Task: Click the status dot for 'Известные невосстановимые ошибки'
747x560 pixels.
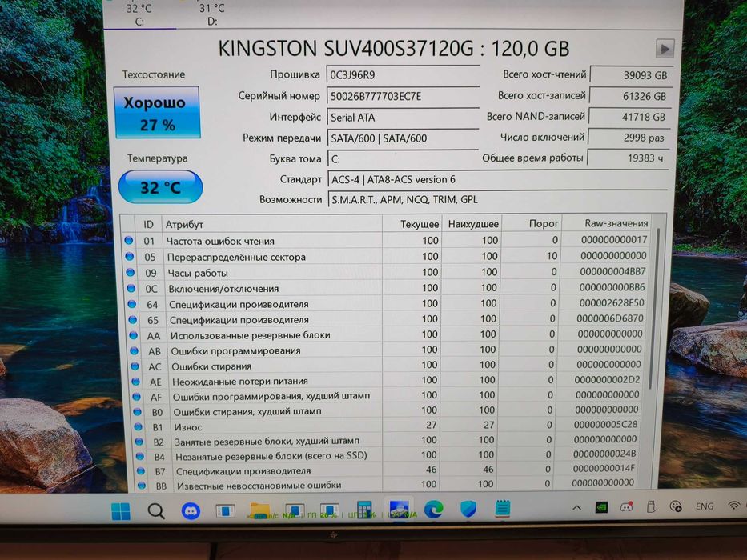Action: [141, 486]
